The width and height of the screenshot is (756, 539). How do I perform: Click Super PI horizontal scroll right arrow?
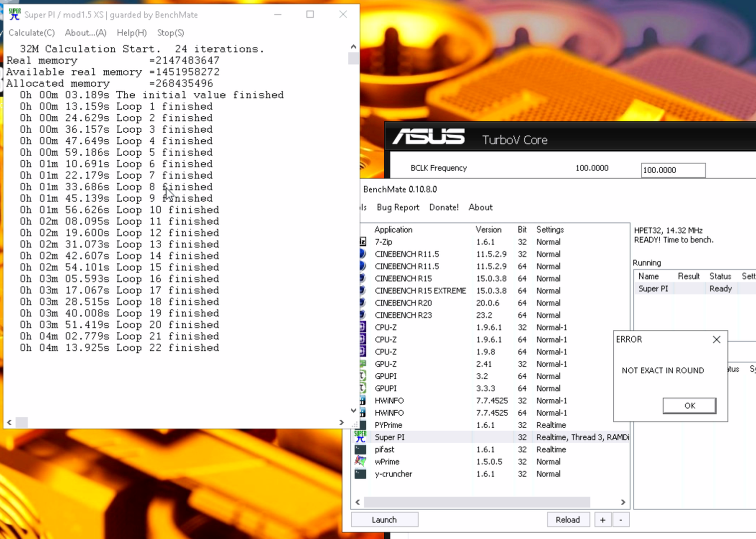pos(341,422)
